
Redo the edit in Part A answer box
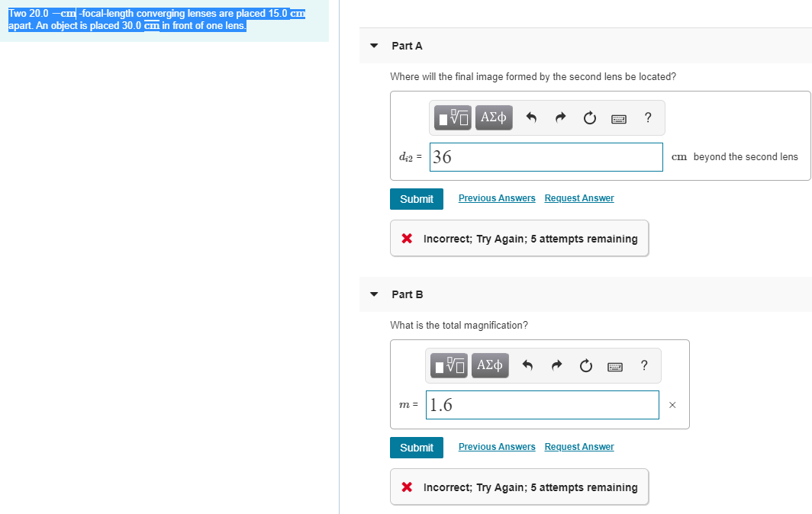pos(560,117)
